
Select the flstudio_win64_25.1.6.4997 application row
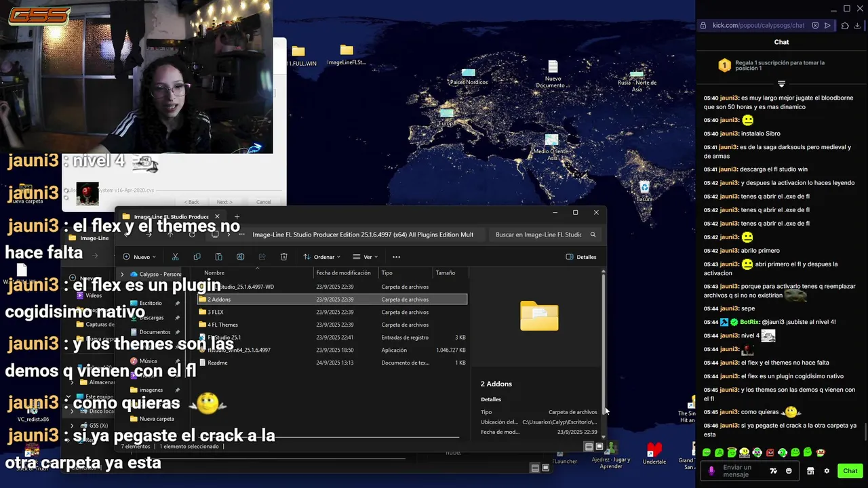pos(332,350)
